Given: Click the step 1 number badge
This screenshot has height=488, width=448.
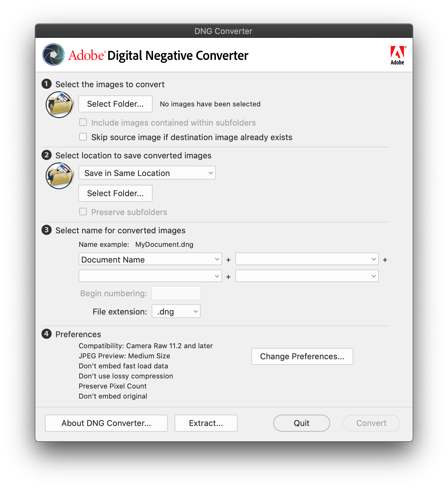Looking at the screenshot, I should coord(47,84).
